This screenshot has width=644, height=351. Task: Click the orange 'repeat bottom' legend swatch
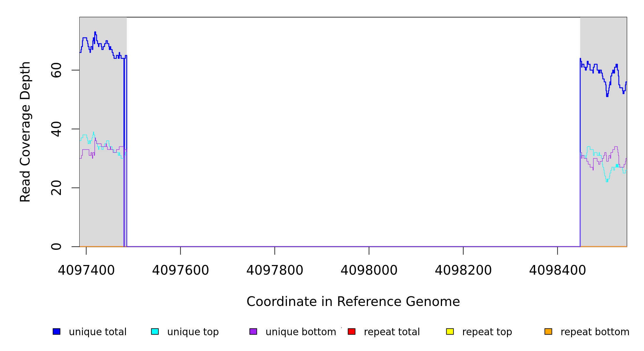coord(548,331)
